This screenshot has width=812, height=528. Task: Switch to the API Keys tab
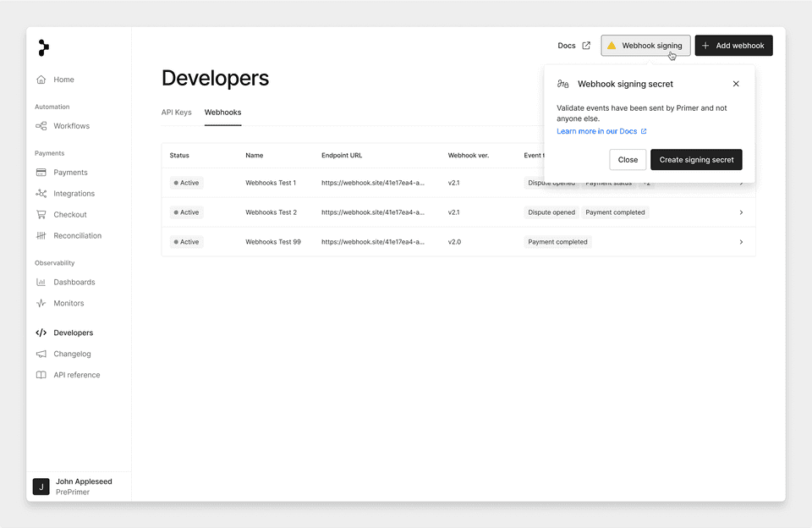click(x=176, y=113)
